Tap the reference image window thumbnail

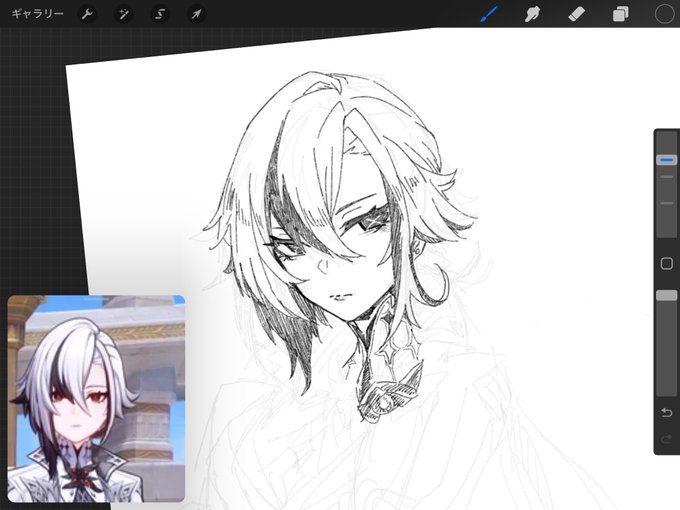coord(96,399)
